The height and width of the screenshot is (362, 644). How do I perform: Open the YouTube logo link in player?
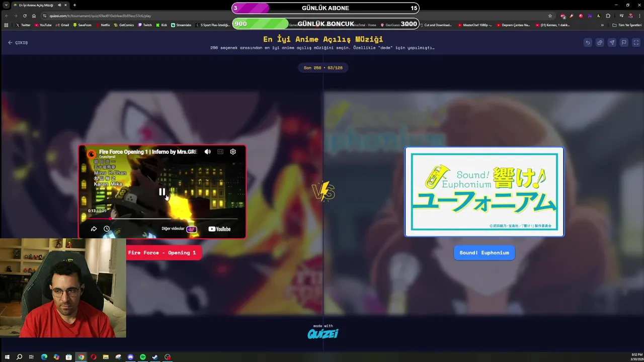pos(219,229)
